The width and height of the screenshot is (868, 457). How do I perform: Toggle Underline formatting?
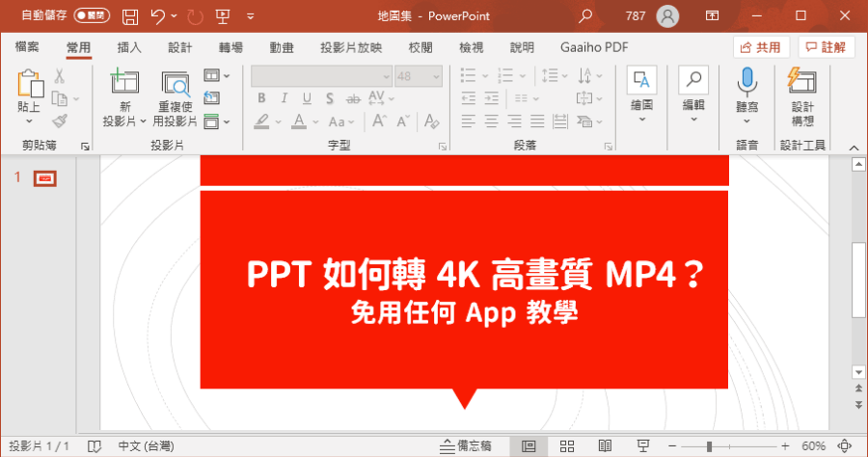[307, 98]
